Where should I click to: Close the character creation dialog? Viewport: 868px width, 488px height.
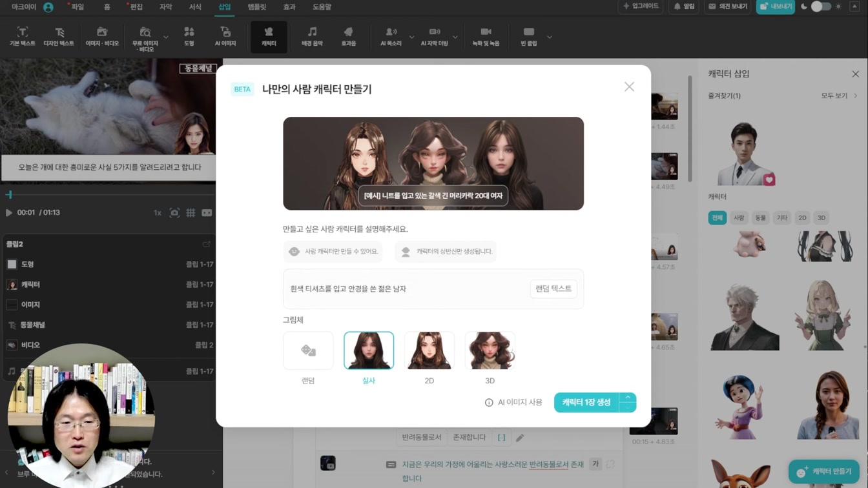click(629, 86)
